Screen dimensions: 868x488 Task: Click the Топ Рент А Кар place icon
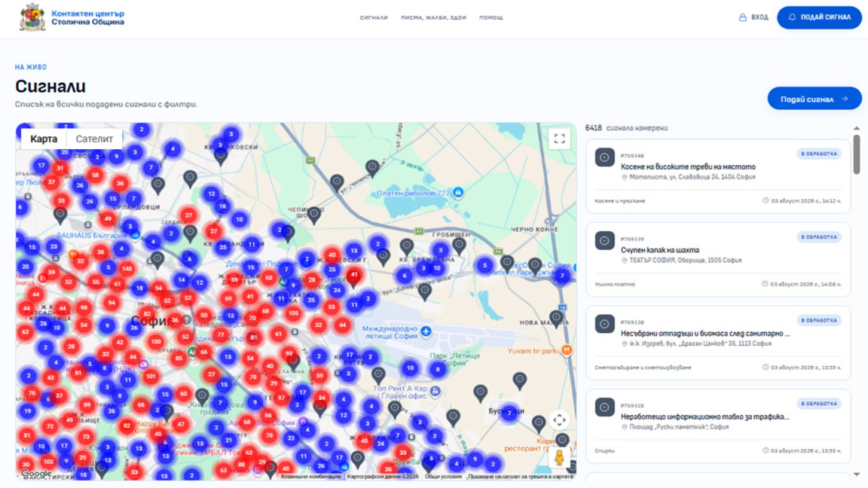[x=435, y=392]
